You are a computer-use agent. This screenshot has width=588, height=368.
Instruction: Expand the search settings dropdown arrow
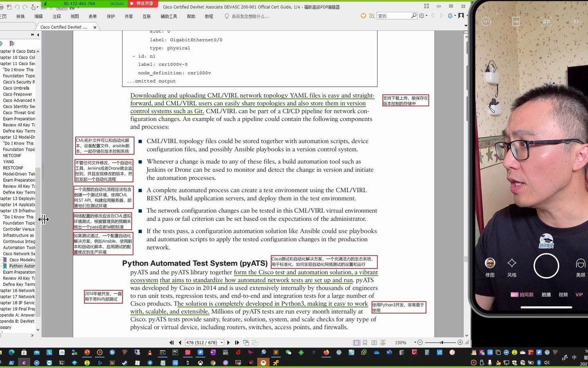coord(427,16)
